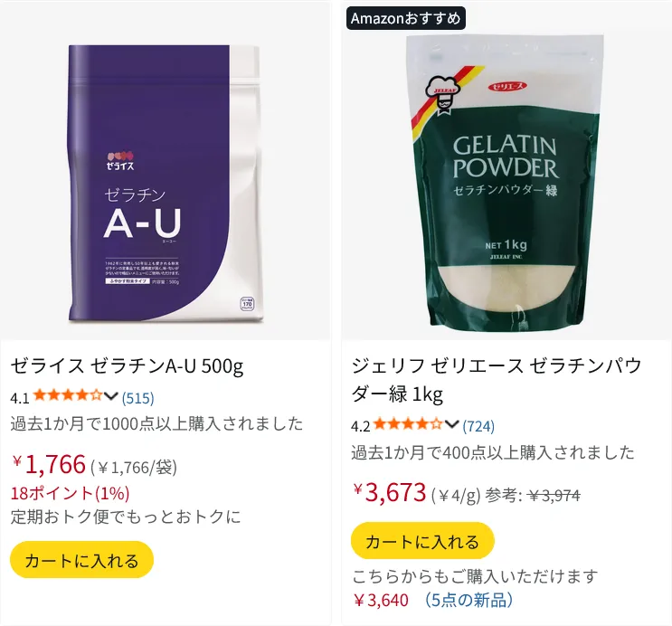Click the 18ポイント(1%) points text
Viewport: 672px width, 626px height.
click(70, 494)
